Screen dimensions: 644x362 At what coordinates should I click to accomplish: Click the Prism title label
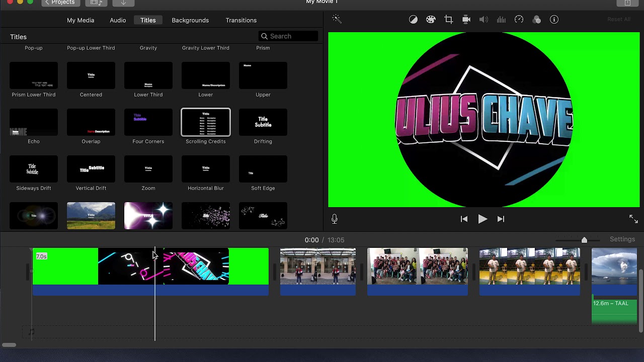coord(263,48)
